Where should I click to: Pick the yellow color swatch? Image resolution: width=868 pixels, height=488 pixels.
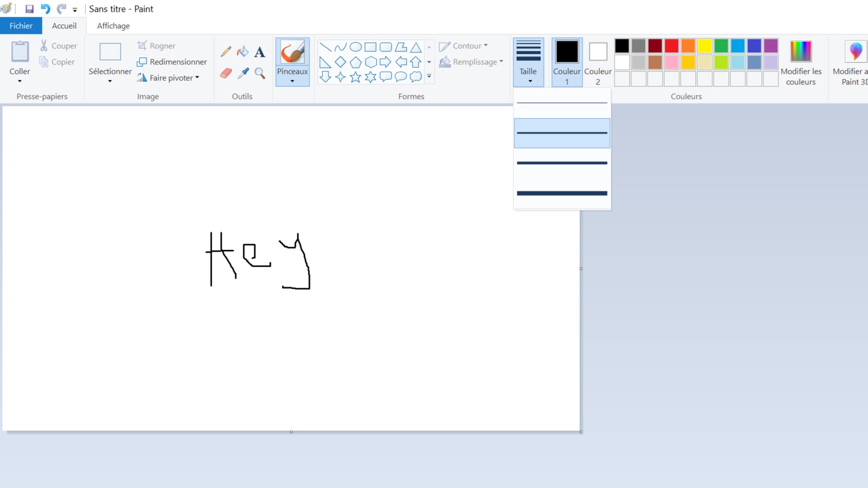pyautogui.click(x=704, y=46)
